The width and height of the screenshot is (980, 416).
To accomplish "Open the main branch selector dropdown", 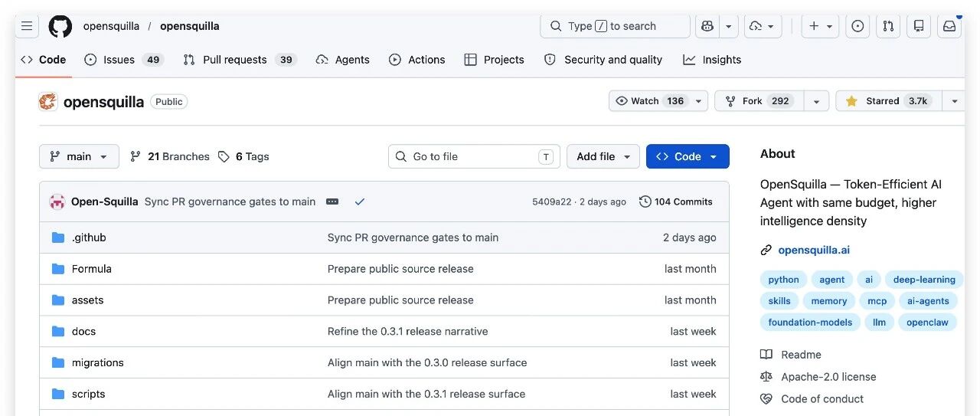I will coord(79,156).
